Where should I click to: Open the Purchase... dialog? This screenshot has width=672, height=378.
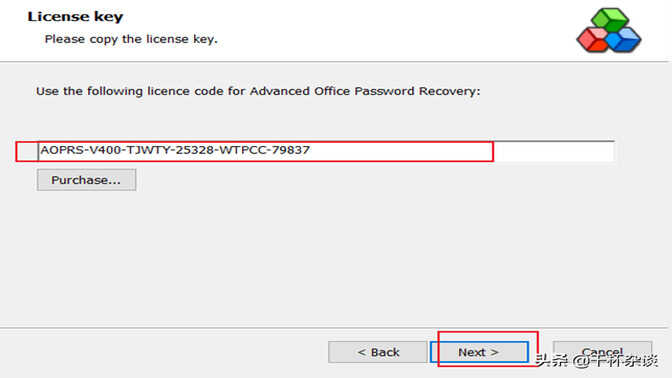click(86, 180)
